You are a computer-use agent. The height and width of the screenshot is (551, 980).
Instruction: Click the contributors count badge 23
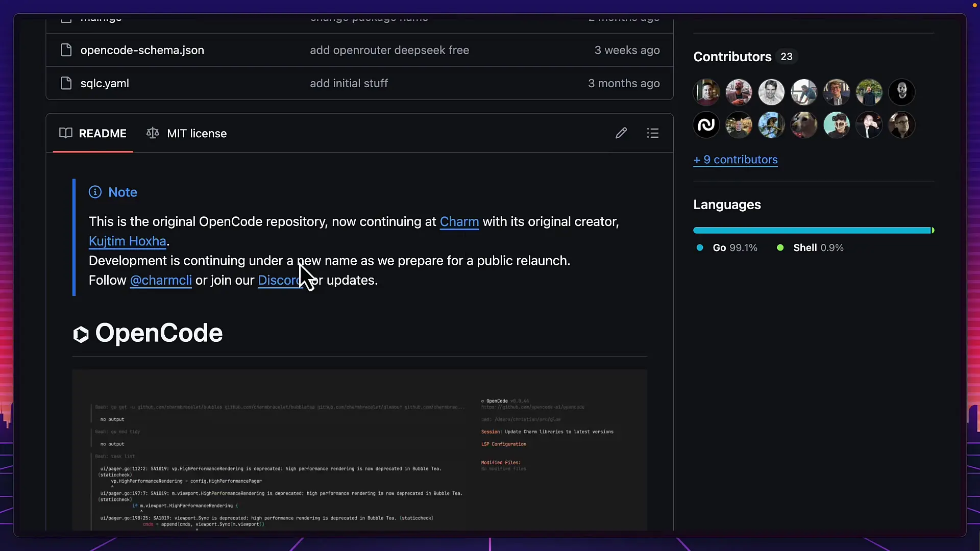point(787,57)
